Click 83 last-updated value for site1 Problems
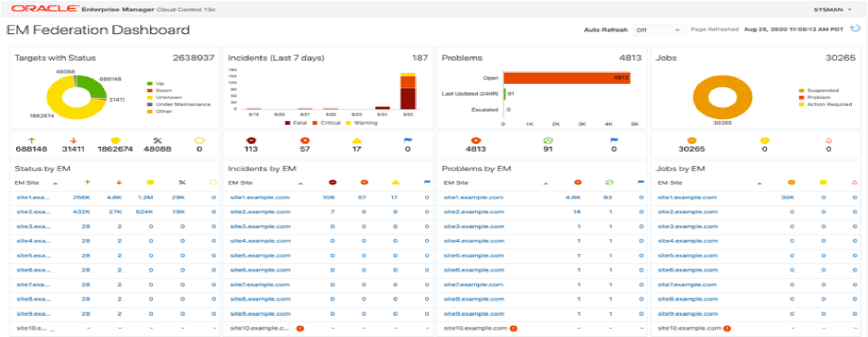 click(x=608, y=197)
